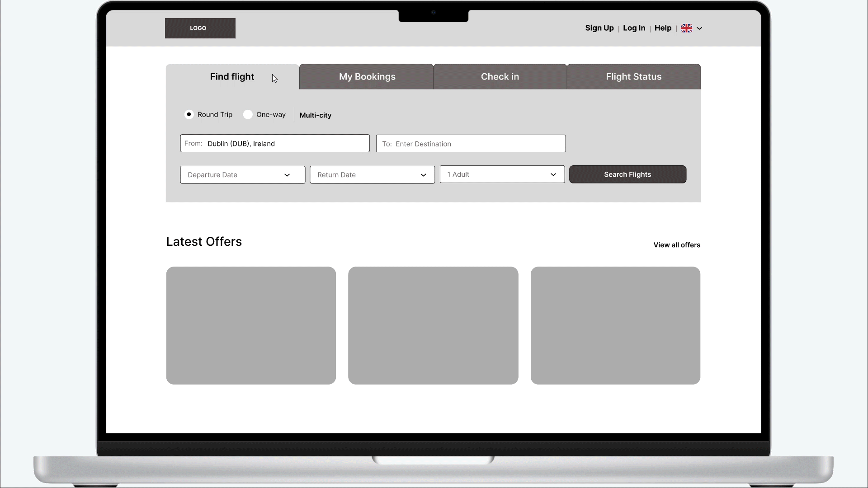This screenshot has height=488, width=868.
Task: Switch to the My Bookings tab
Action: coord(367,76)
